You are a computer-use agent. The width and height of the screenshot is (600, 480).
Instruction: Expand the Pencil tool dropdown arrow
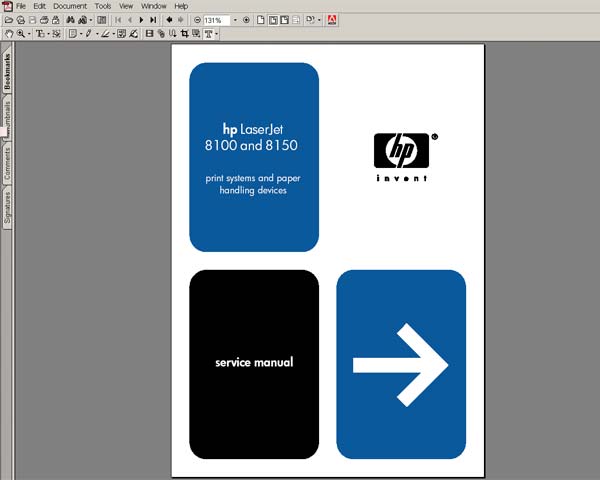tap(97, 34)
